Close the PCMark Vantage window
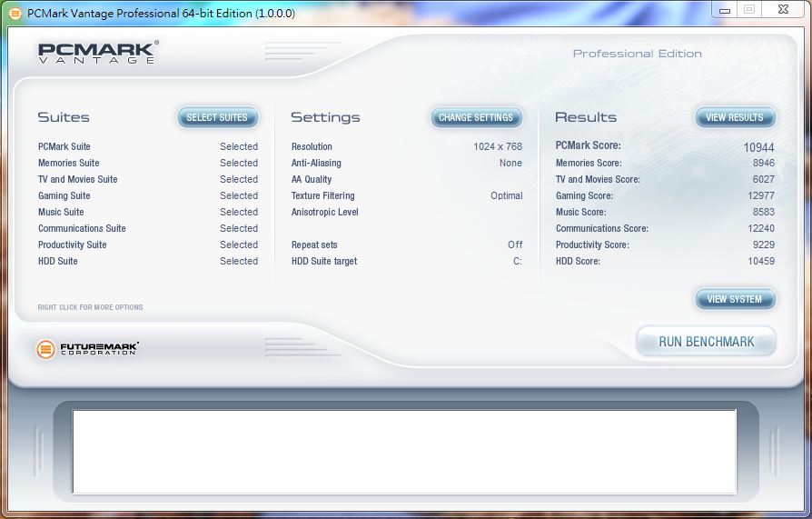 click(x=784, y=10)
